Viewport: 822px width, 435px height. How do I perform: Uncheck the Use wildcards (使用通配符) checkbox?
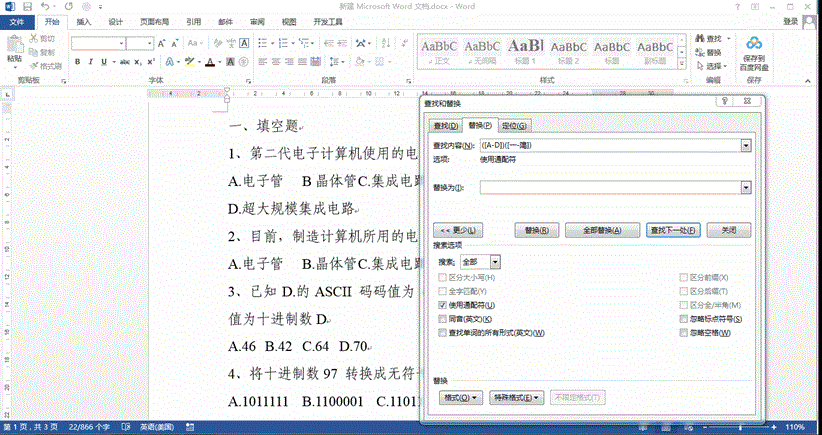pyautogui.click(x=443, y=304)
